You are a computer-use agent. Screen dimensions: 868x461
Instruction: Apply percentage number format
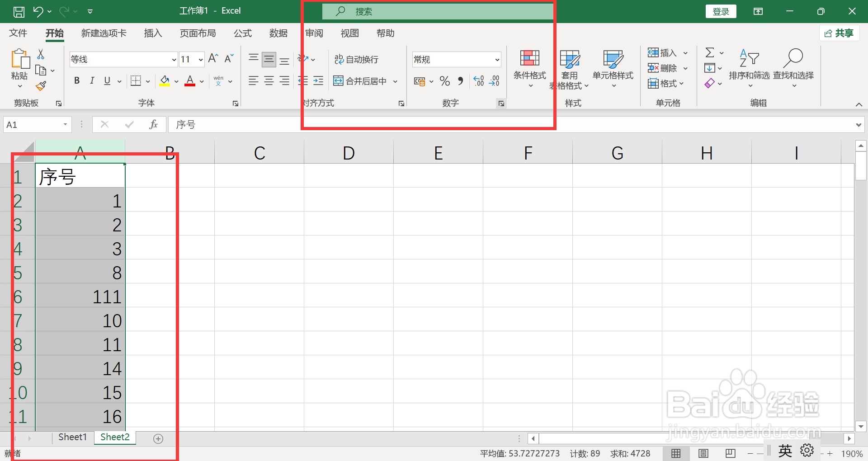[444, 80]
